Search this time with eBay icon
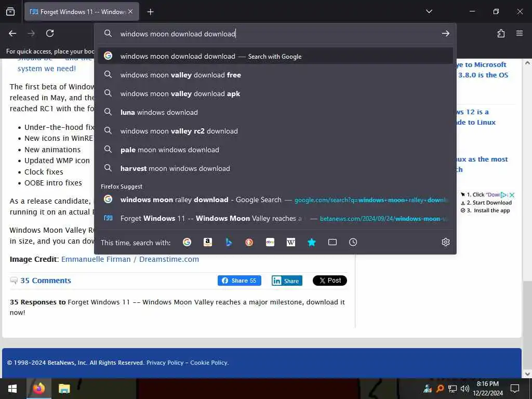This screenshot has height=399, width=532. (270, 242)
